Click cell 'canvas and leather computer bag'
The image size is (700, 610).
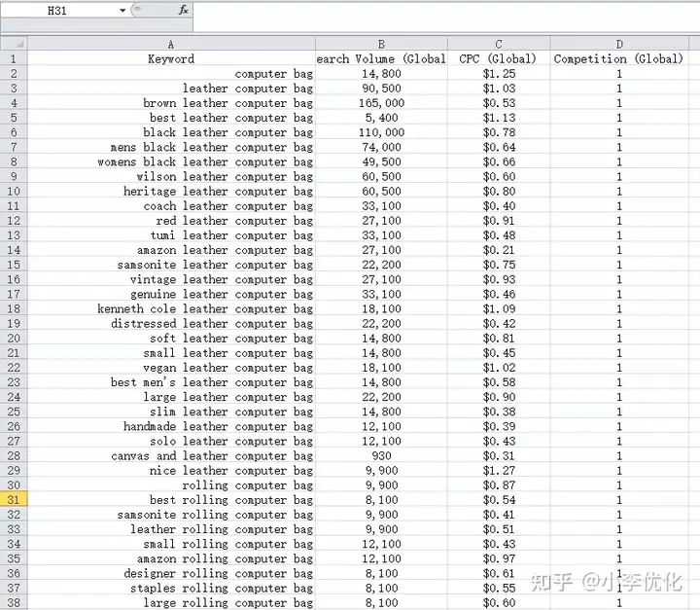point(171,456)
